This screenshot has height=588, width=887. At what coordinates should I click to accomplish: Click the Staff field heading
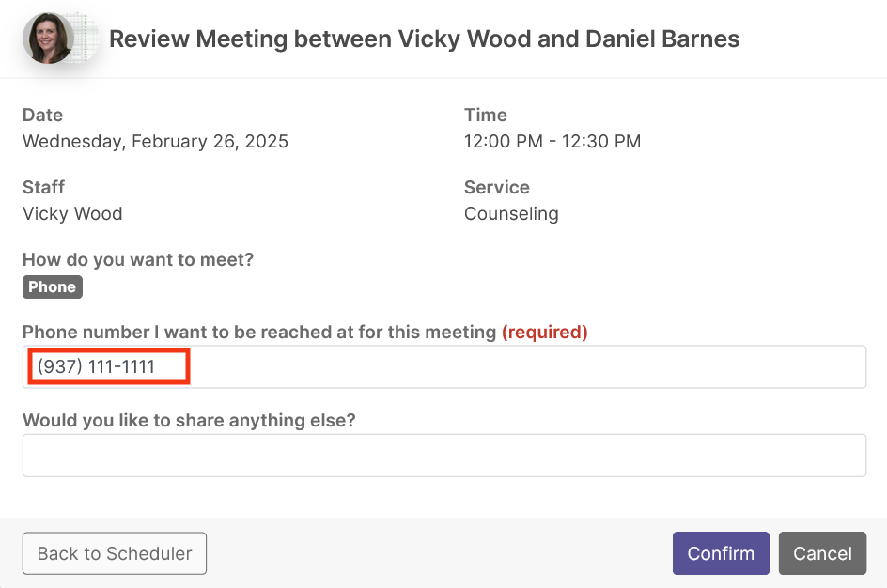43,187
